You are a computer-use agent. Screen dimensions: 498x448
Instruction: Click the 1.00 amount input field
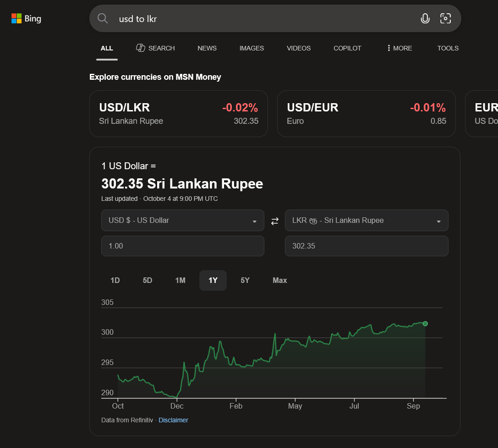click(x=183, y=246)
